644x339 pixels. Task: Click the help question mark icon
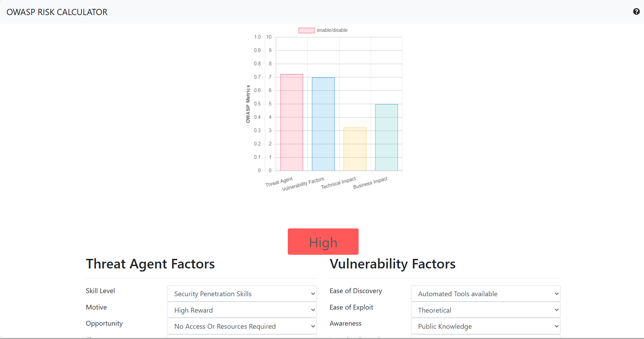[637, 12]
